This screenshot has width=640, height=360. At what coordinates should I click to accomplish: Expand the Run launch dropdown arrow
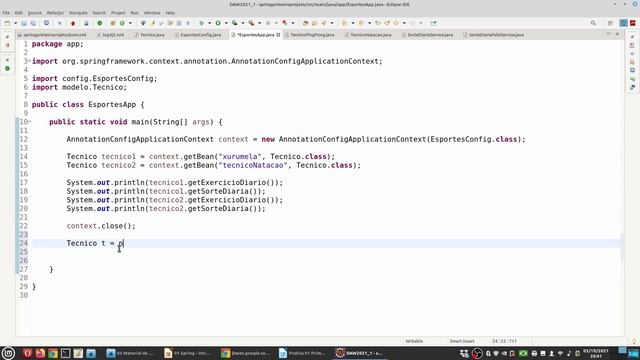tap(226, 23)
